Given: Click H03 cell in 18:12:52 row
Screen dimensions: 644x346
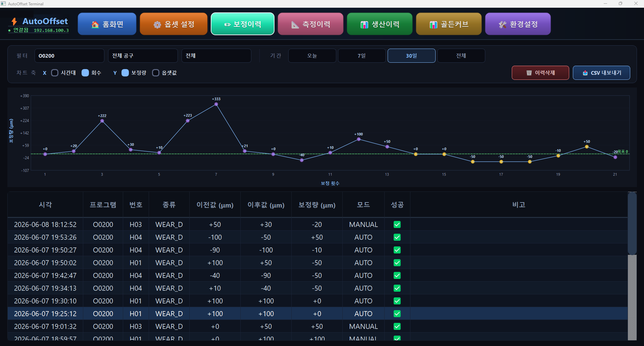Looking at the screenshot, I should click(x=136, y=225).
